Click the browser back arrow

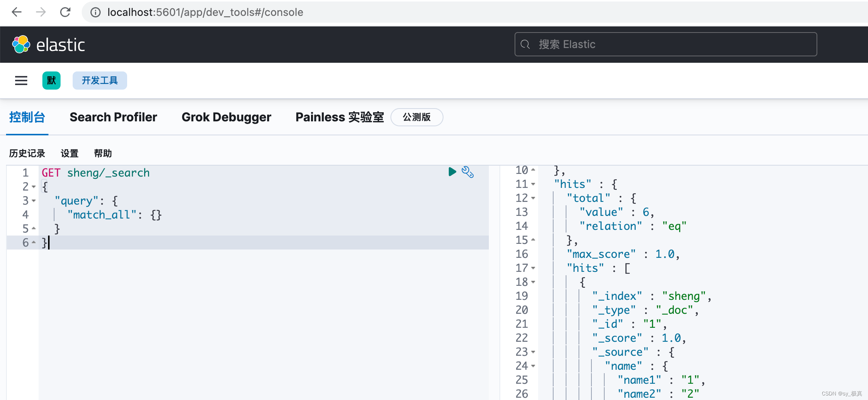coord(17,12)
